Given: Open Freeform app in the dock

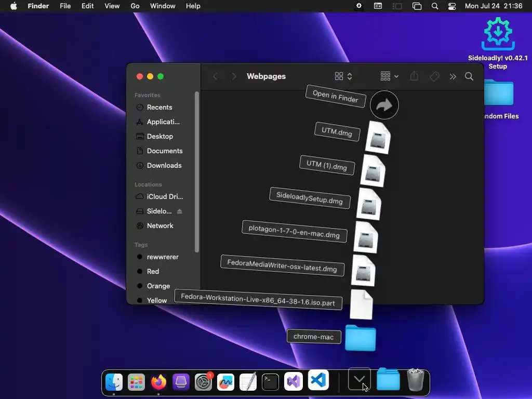Looking at the screenshot, I should pyautogui.click(x=225, y=382).
